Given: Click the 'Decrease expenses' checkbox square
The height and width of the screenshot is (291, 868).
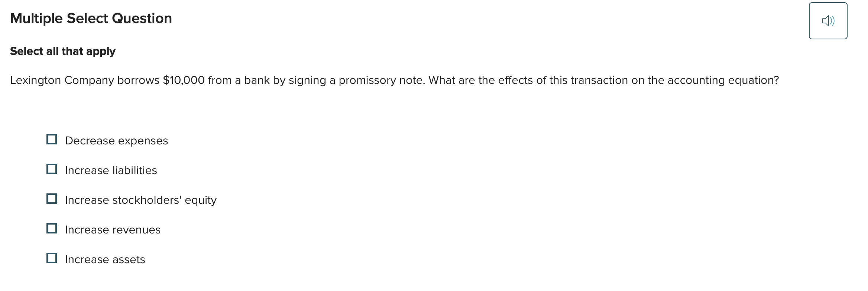Looking at the screenshot, I should click(x=52, y=139).
